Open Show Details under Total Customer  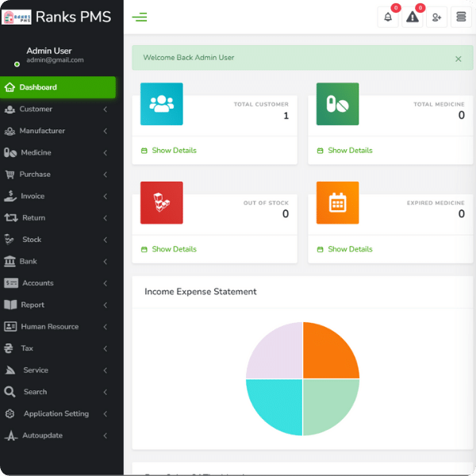(x=174, y=151)
